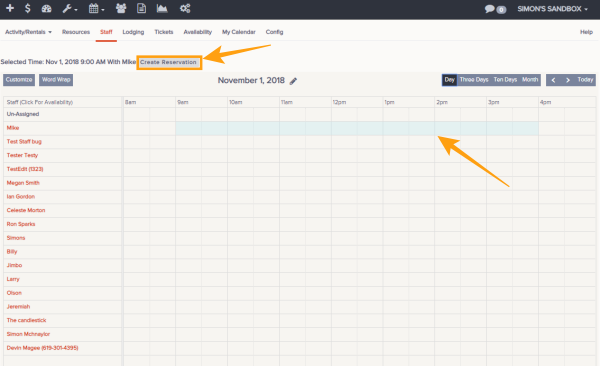Expand the wrench tools dropdown
Viewport: 600px width, 366px height.
[x=70, y=8]
